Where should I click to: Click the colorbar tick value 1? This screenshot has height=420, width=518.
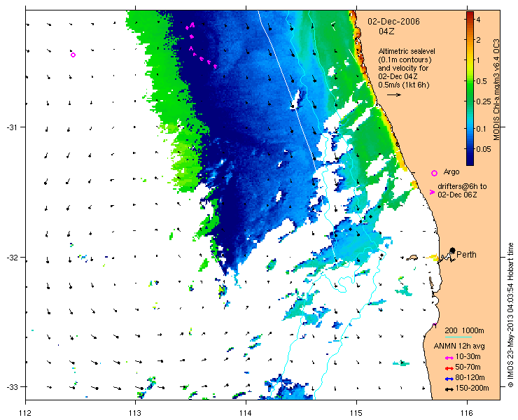pos(478,60)
